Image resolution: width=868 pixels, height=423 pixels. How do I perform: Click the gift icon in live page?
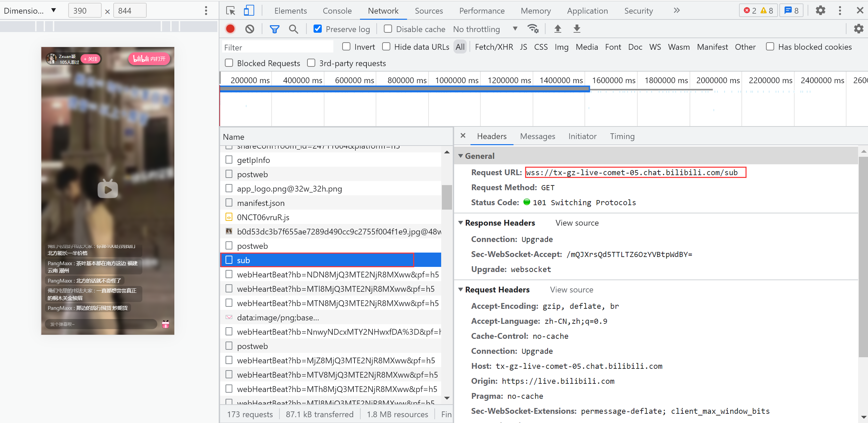[x=165, y=324]
